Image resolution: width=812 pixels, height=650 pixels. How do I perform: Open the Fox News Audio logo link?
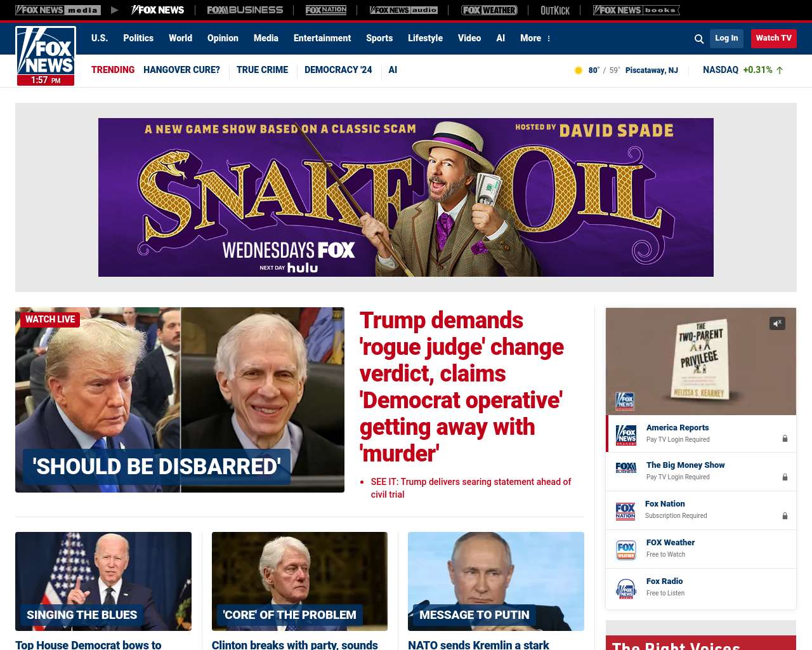[403, 10]
